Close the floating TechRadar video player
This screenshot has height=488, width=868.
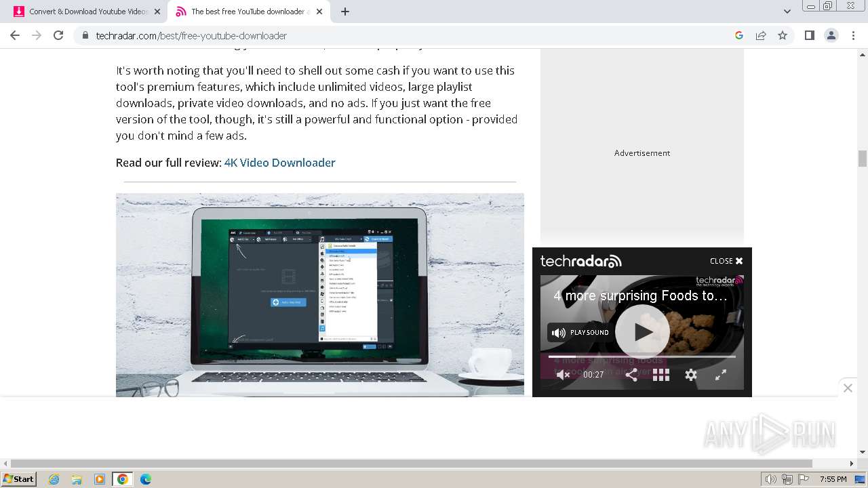click(726, 261)
